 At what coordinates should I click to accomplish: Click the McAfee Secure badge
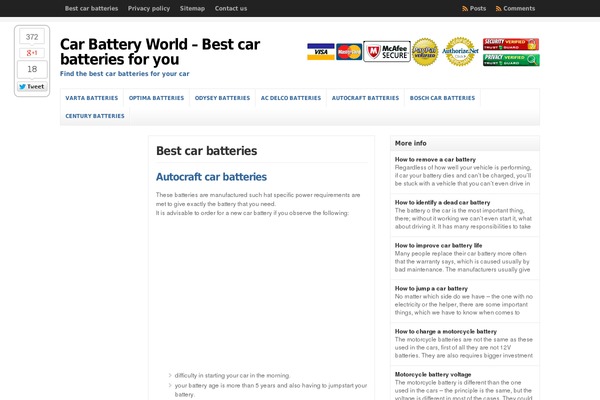point(387,51)
